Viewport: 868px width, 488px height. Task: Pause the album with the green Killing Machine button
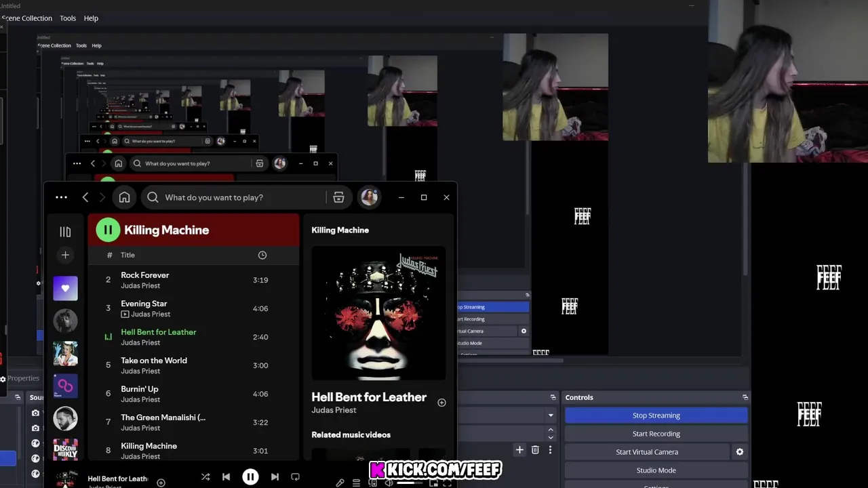[x=108, y=230]
